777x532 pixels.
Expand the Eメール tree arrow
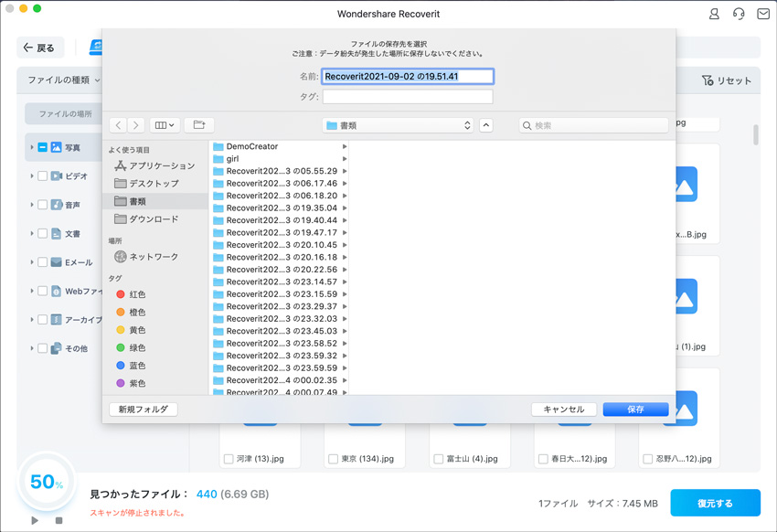pos(32,262)
